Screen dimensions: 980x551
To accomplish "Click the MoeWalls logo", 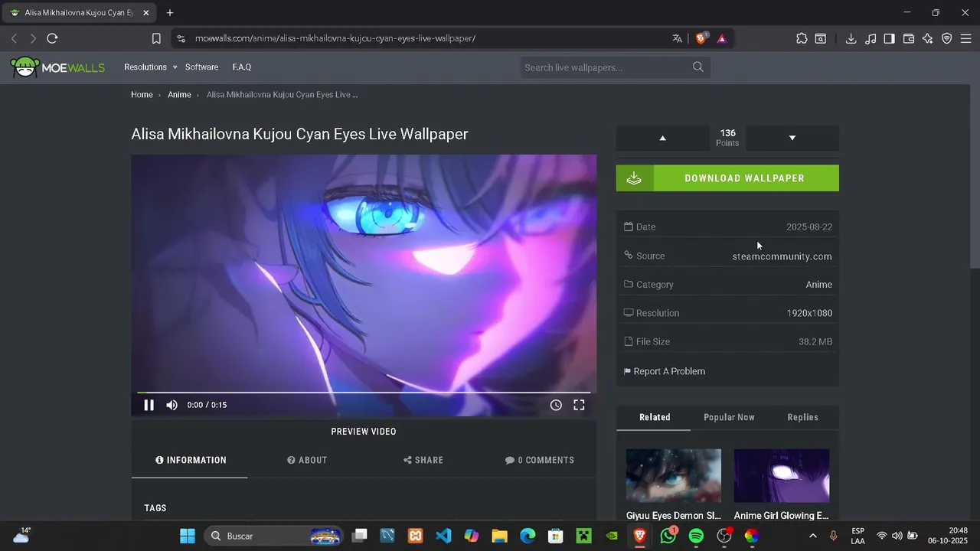I will coord(57,67).
